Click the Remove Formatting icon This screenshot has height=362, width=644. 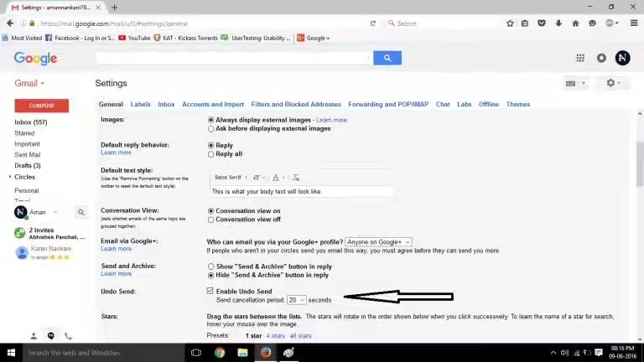point(296,178)
